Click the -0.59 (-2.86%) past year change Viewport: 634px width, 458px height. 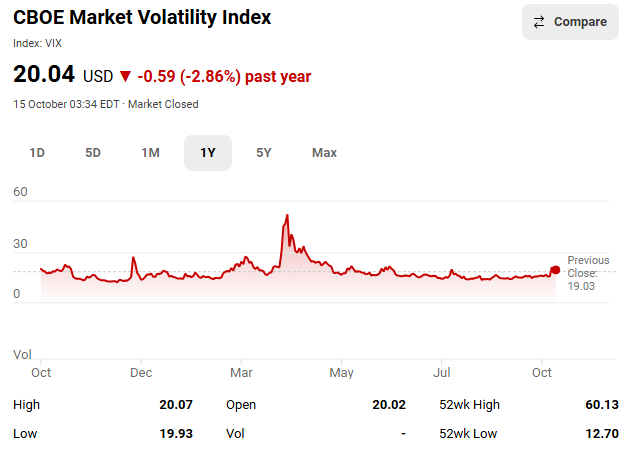click(x=224, y=76)
